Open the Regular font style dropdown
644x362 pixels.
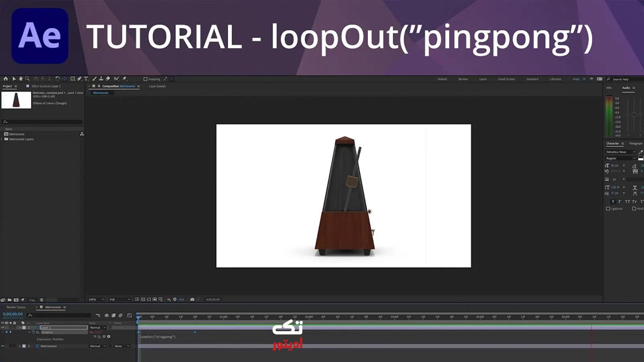[x=621, y=158]
